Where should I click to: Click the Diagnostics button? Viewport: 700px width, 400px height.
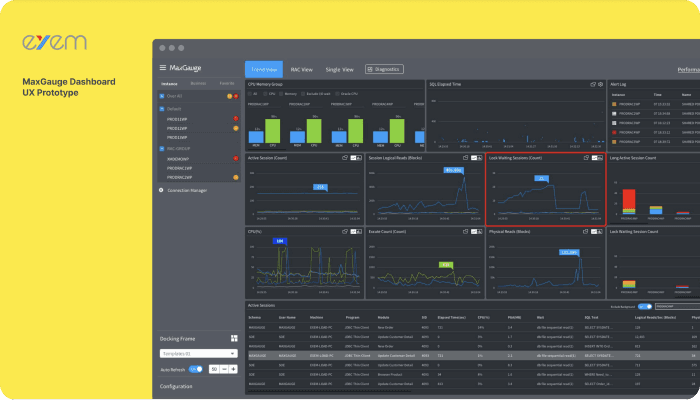coord(383,69)
